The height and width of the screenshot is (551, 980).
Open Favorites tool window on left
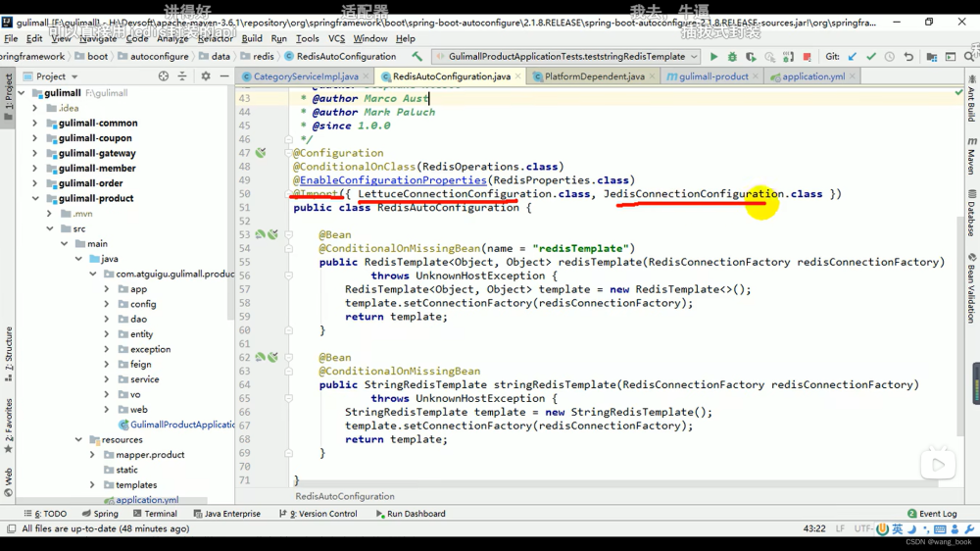pyautogui.click(x=8, y=426)
